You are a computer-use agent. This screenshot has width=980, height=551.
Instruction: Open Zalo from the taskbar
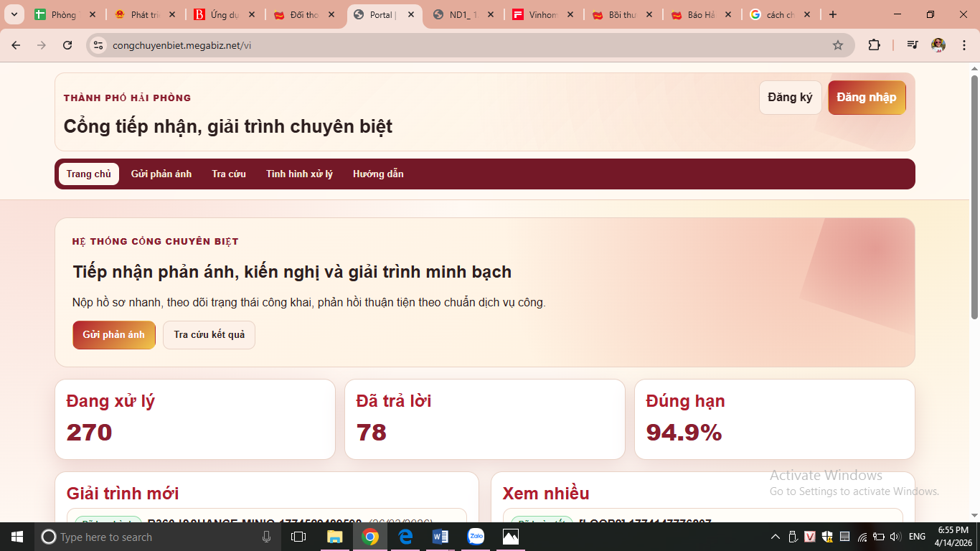click(x=475, y=537)
